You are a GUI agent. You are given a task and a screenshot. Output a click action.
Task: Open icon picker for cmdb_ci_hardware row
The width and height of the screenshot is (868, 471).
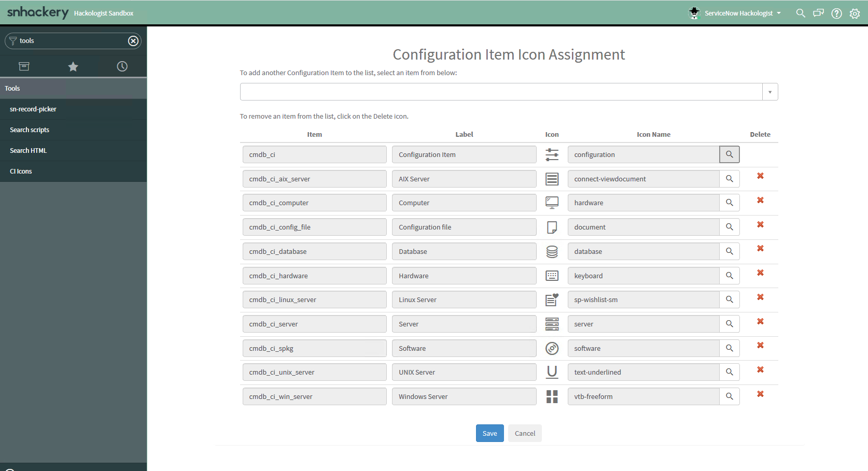pyautogui.click(x=730, y=275)
